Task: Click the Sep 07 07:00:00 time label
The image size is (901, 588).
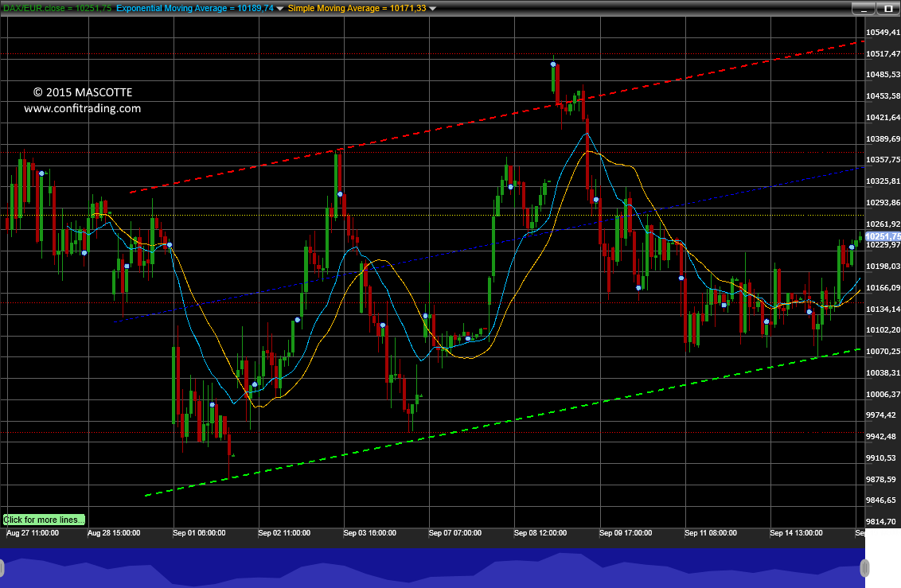Action: (455, 533)
